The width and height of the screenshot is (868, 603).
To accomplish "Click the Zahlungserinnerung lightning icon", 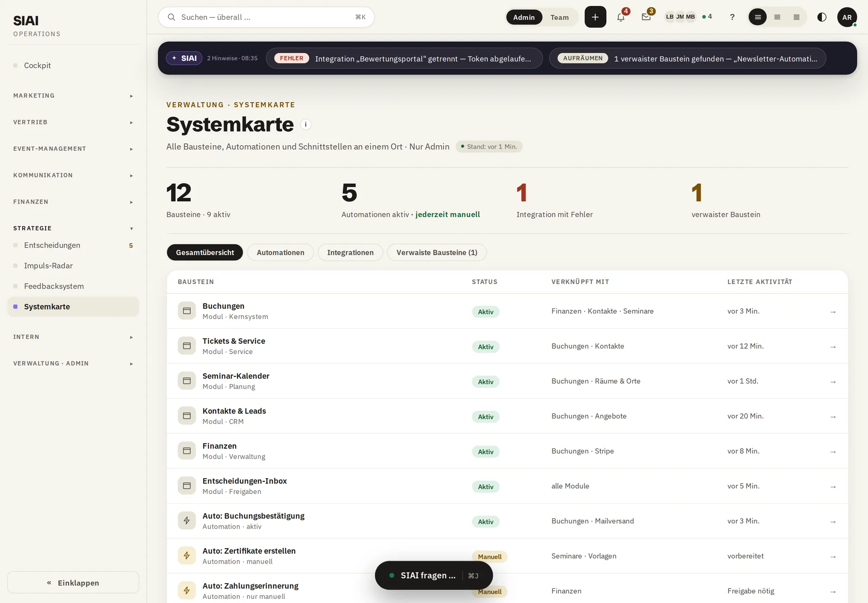I will point(187,590).
